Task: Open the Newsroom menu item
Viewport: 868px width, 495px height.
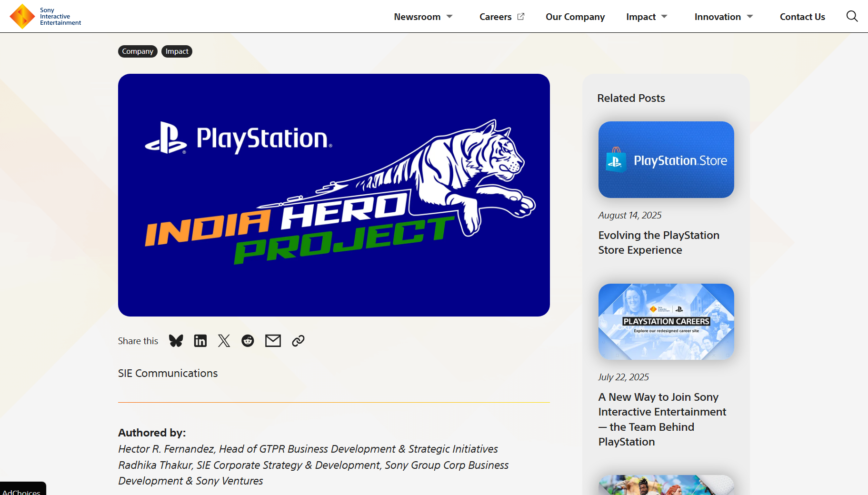Action: coord(417,17)
